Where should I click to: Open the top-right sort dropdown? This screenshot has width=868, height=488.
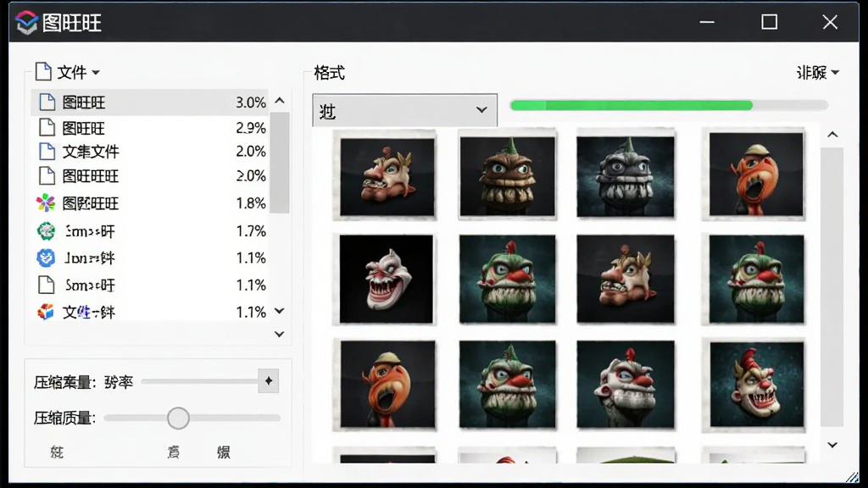pyautogui.click(x=818, y=73)
